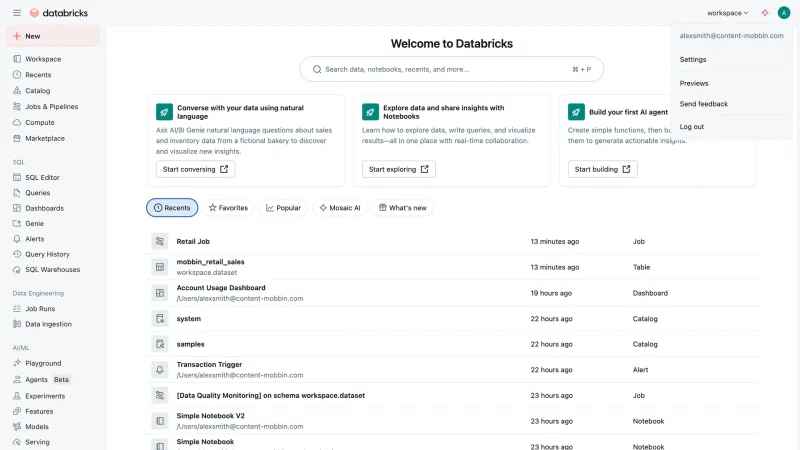The image size is (800, 450).
Task: Click the Databricks logo
Action: point(59,13)
